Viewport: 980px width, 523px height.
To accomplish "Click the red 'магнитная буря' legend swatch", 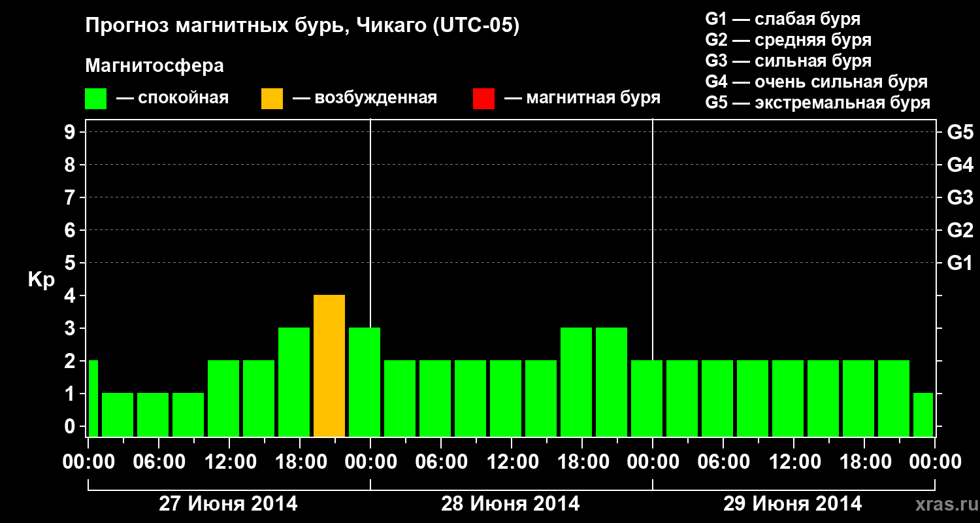I will pyautogui.click(x=484, y=99).
